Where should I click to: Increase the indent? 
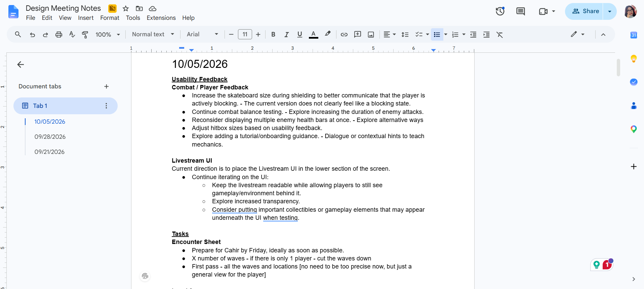486,34
